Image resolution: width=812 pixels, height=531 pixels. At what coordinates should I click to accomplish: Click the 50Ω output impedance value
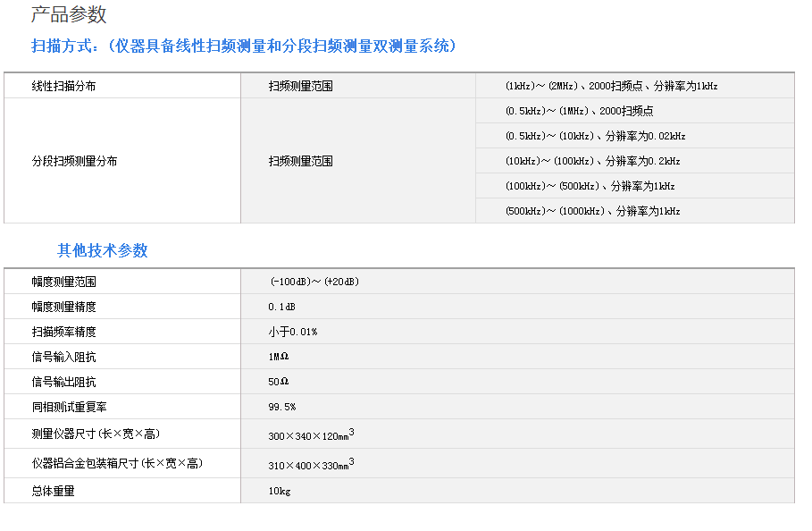coord(279,382)
